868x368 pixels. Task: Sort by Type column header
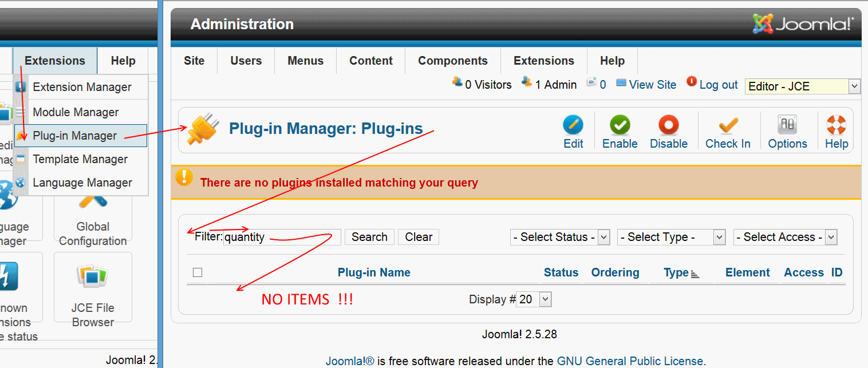pyautogui.click(x=676, y=272)
